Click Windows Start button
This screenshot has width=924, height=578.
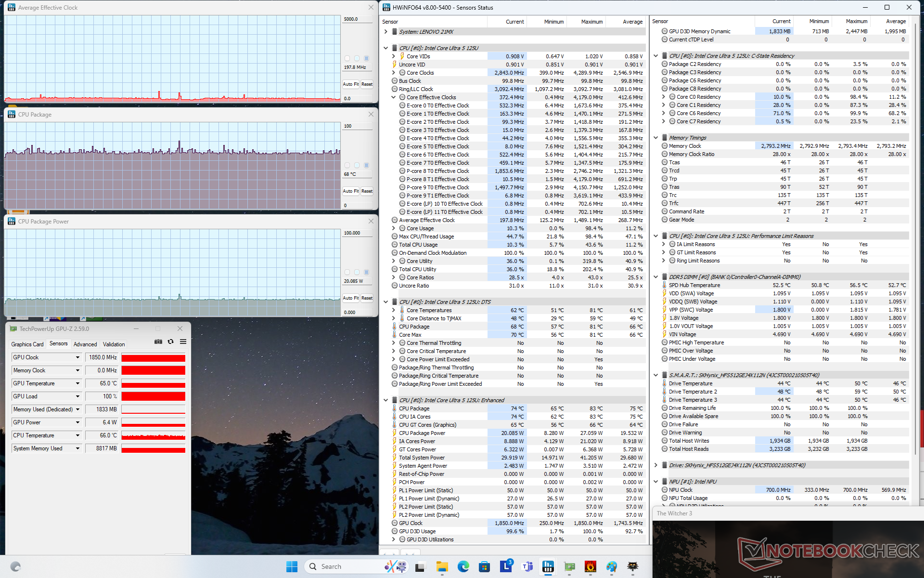pos(292,566)
